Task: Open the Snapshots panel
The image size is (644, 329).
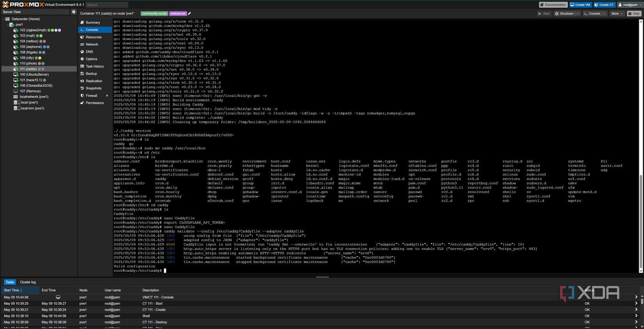Action: (x=95, y=88)
